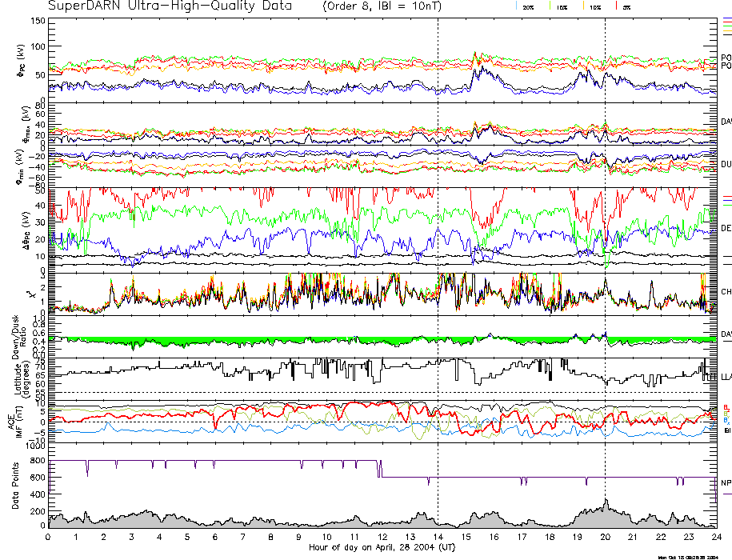Click the orange 10% legend marker
The width and height of the screenshot is (732, 560).
582,6
